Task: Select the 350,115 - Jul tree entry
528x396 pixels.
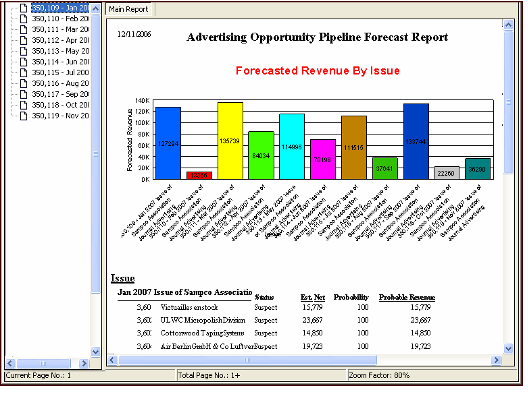Action: tap(60, 72)
